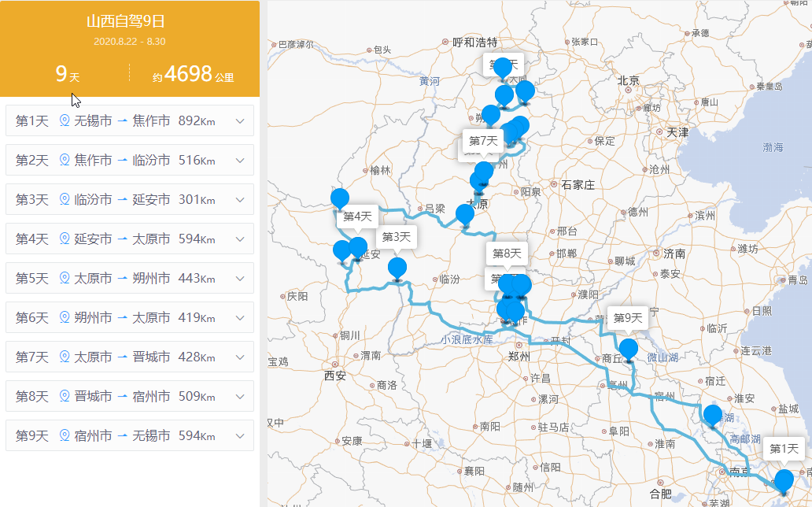Screen dimensions: 812x507
Task: Select the 第8天 晋城市 to 宿州市 item
Action: [129, 396]
